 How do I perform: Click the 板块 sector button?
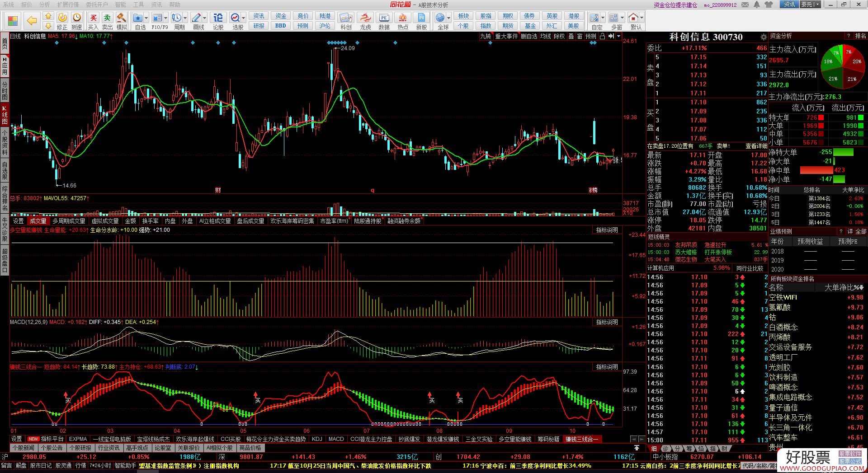[x=463, y=16]
